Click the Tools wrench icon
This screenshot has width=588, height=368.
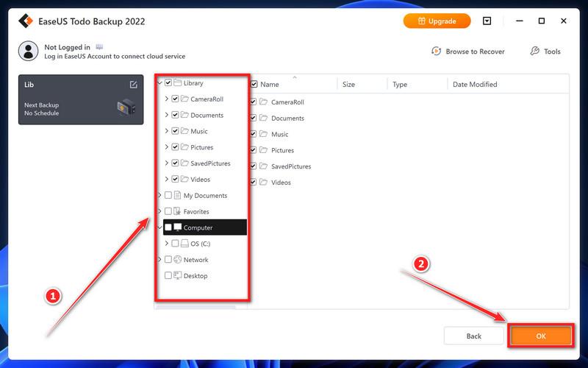(x=535, y=51)
